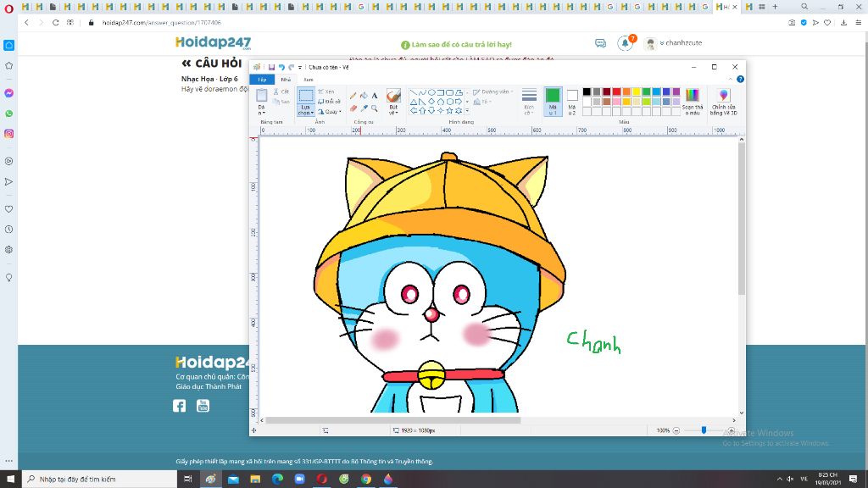Open Customize Quick Access Toolbar dropdown
This screenshot has width=868, height=488.
pyautogui.click(x=300, y=68)
